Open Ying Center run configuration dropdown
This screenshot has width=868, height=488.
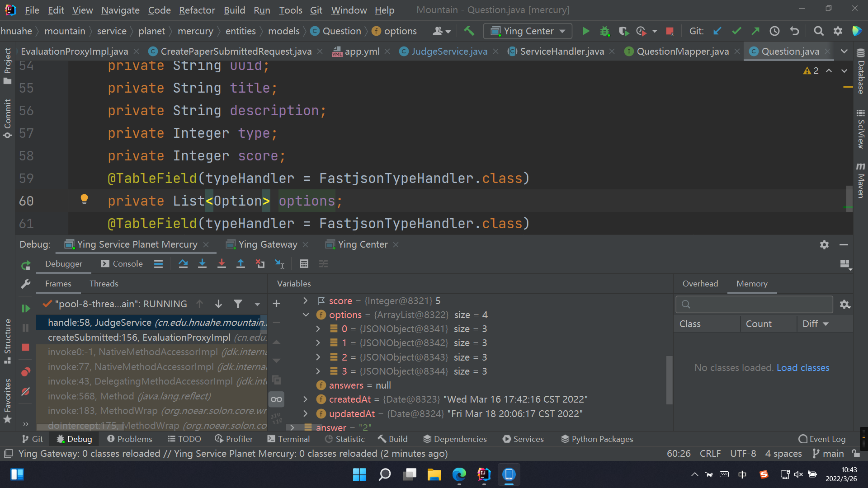[x=528, y=31]
